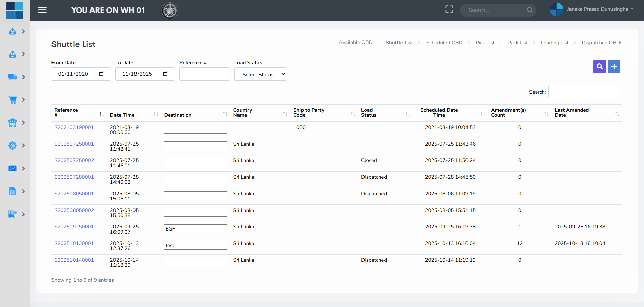This screenshot has width=644, height=307.
Task: Go to Pick List breadcrumb tab
Action: pyautogui.click(x=485, y=43)
